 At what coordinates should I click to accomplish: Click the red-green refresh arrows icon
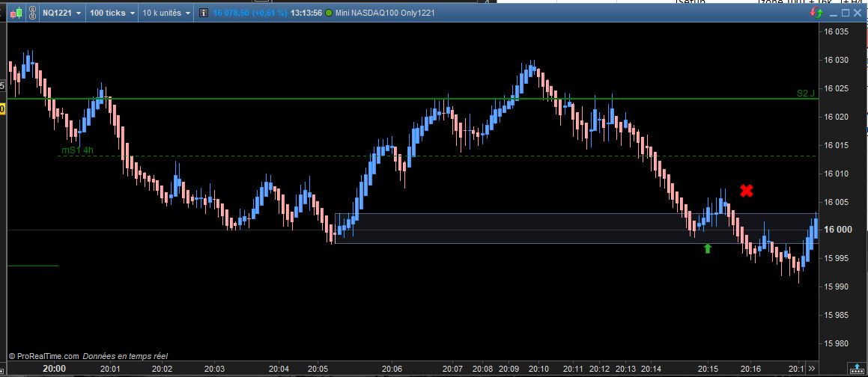pyautogui.click(x=816, y=12)
